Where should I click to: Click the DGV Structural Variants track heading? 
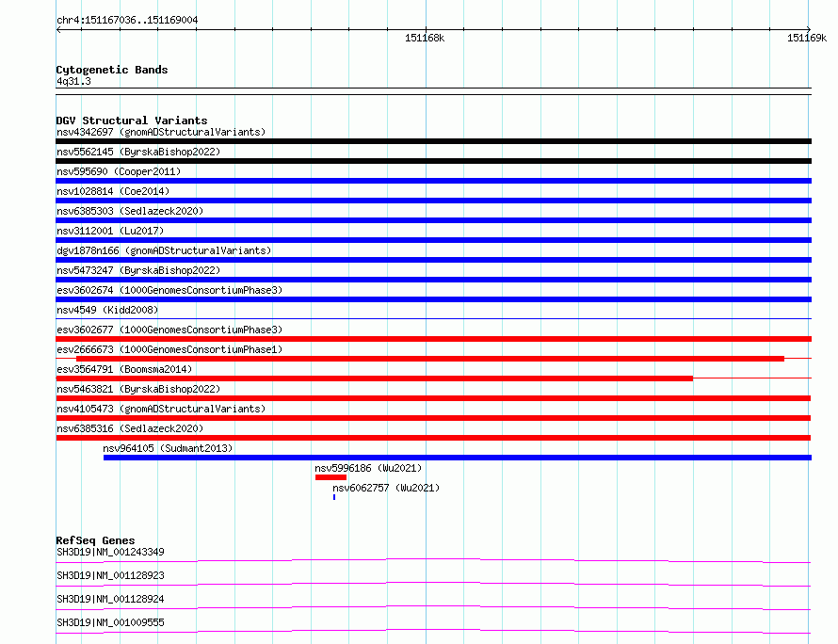click(132, 121)
